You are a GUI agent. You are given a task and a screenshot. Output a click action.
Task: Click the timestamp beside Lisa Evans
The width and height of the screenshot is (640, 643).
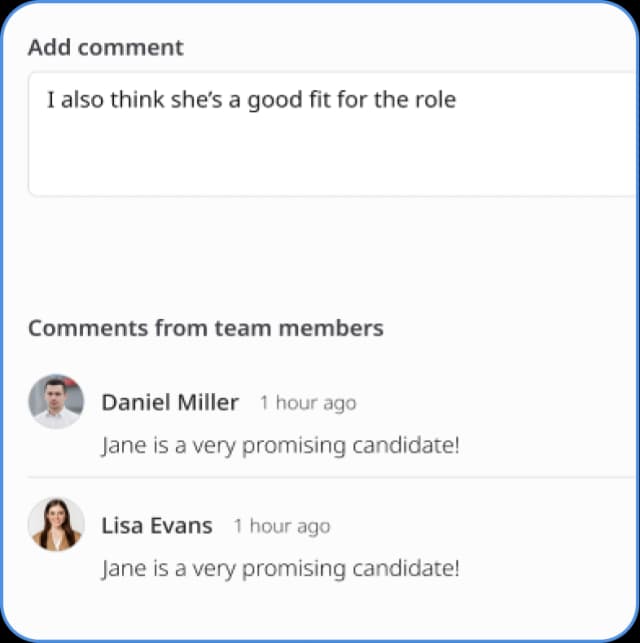click(281, 527)
